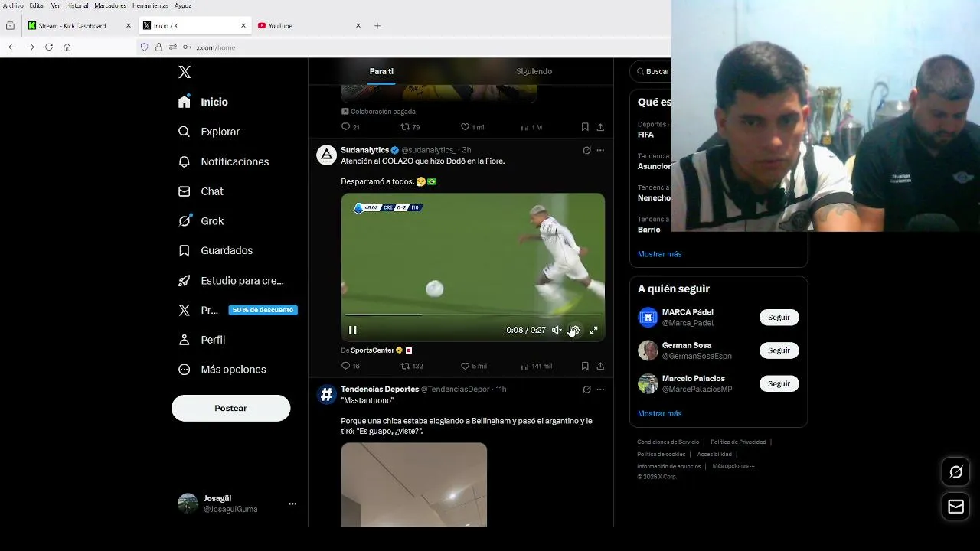Like the paid collaboration post (1 mil)
The height and width of the screenshot is (551, 980).
point(473,127)
